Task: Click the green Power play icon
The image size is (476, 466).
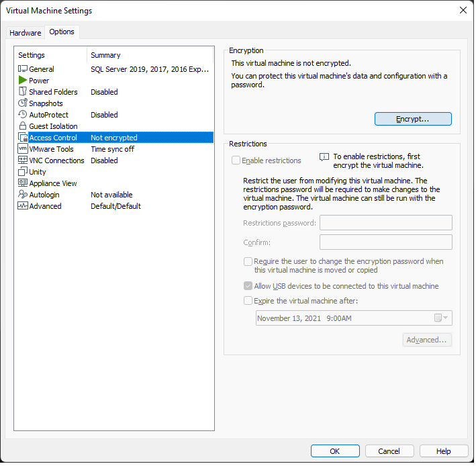Action: click(x=23, y=81)
